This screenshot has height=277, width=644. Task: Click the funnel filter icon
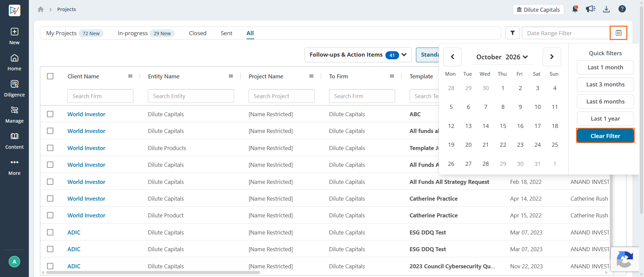click(513, 33)
